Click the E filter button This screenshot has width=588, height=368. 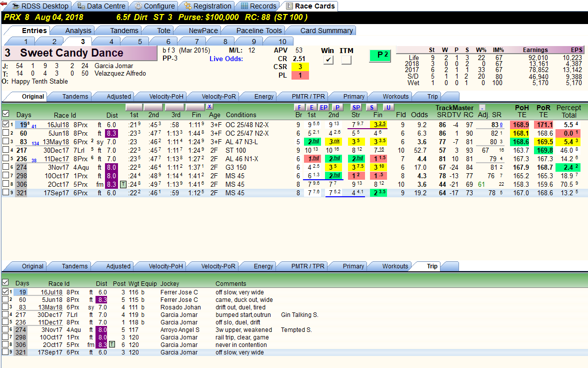[311, 107]
